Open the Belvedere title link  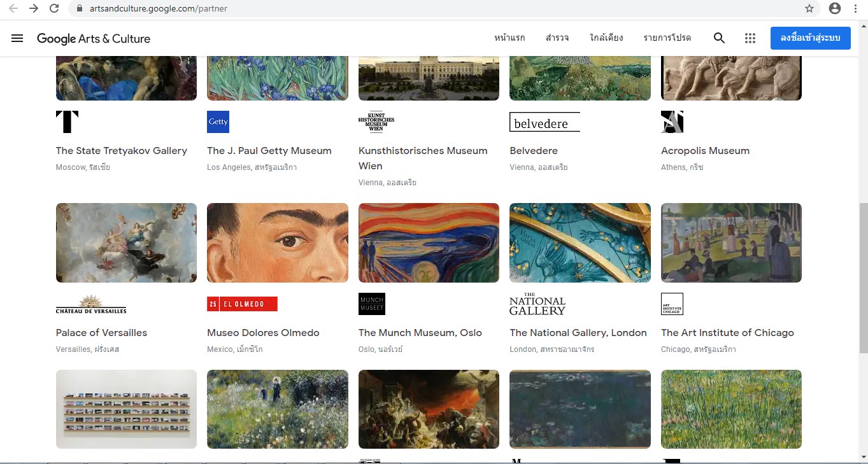[534, 151]
